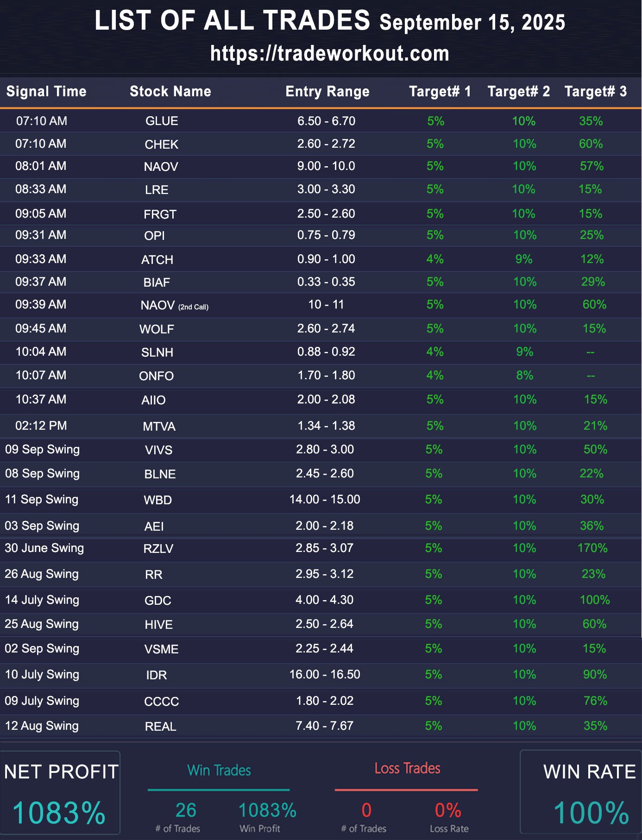Click the BLNE stock name

160,474
